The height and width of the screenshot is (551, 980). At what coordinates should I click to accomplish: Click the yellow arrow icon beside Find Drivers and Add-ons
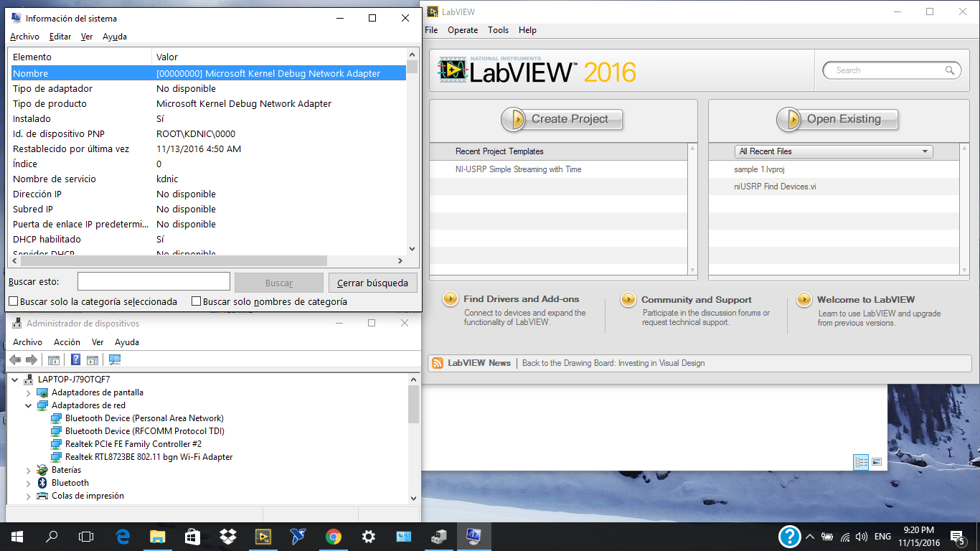[x=451, y=299]
